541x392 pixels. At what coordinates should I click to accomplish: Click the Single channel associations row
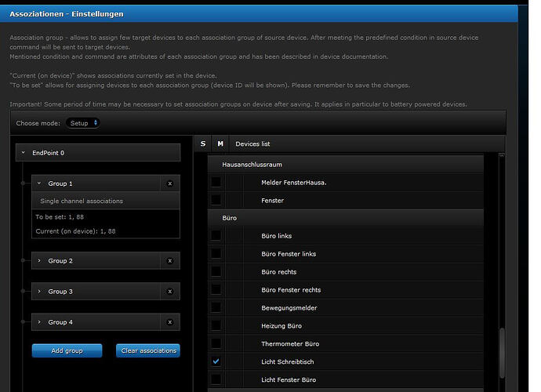[x=106, y=201]
